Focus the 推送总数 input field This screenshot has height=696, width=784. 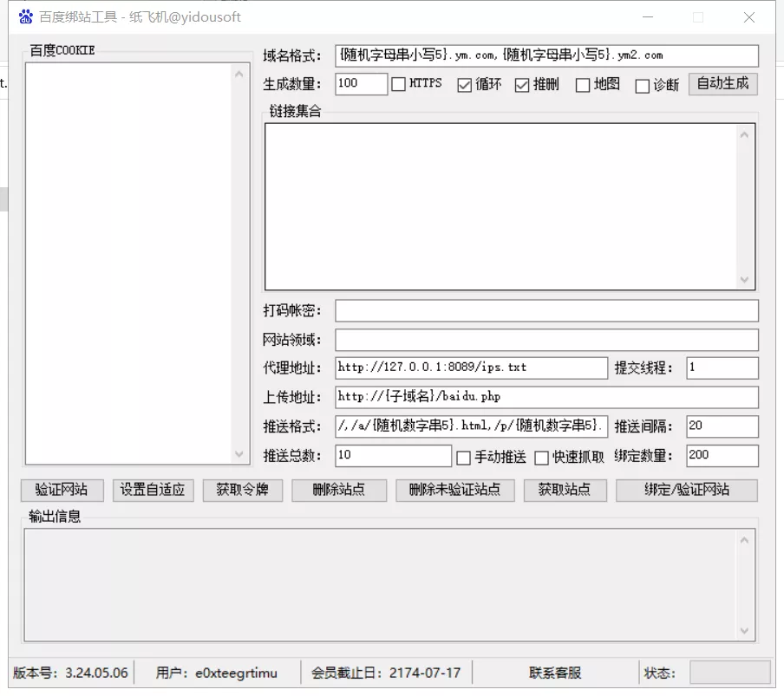point(393,456)
